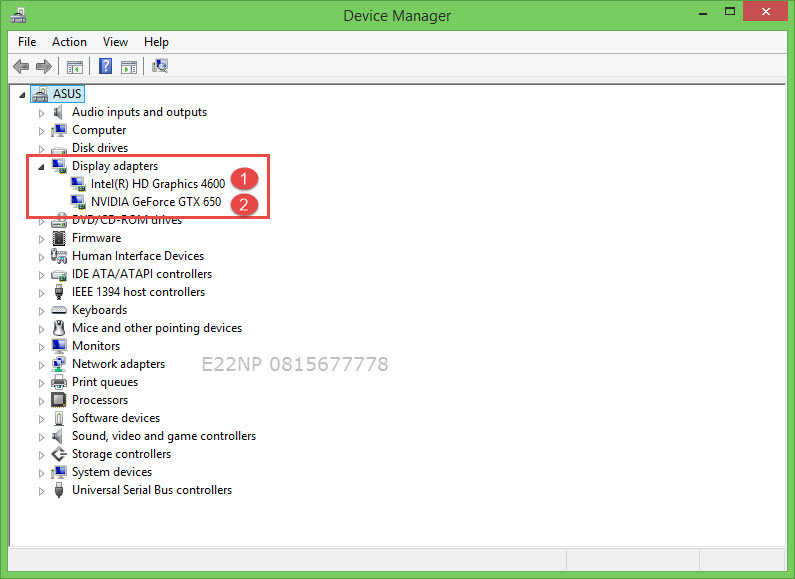This screenshot has width=795, height=579.
Task: Select the System devices label
Action: 112,472
